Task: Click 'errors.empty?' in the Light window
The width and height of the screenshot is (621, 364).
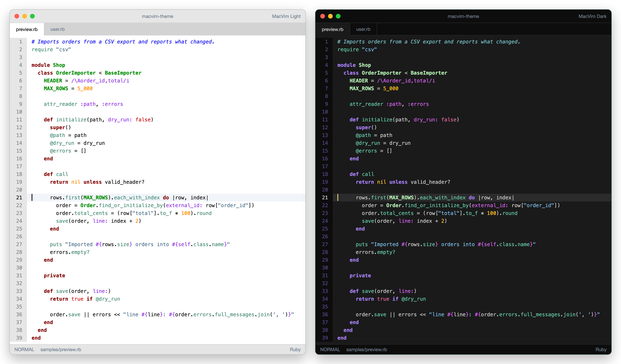Action: point(70,252)
